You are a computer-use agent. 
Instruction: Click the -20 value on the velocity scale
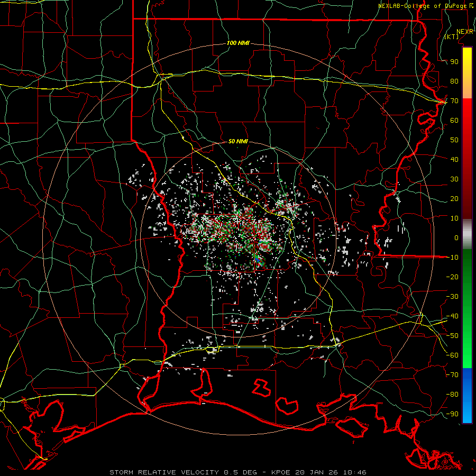tap(452, 277)
